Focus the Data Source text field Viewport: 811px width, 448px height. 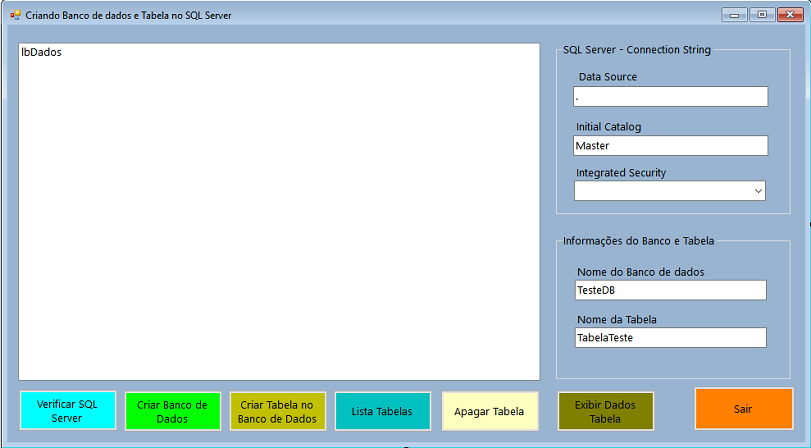pyautogui.click(x=670, y=97)
